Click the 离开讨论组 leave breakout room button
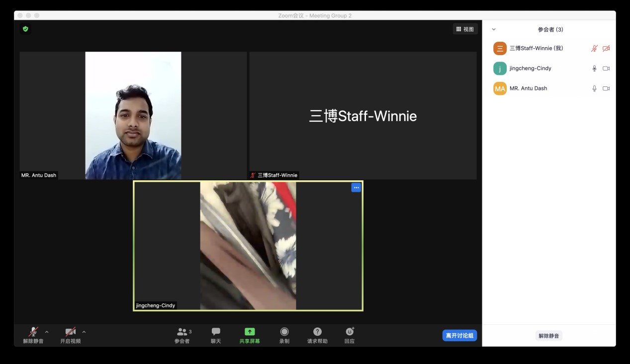 pyautogui.click(x=459, y=336)
